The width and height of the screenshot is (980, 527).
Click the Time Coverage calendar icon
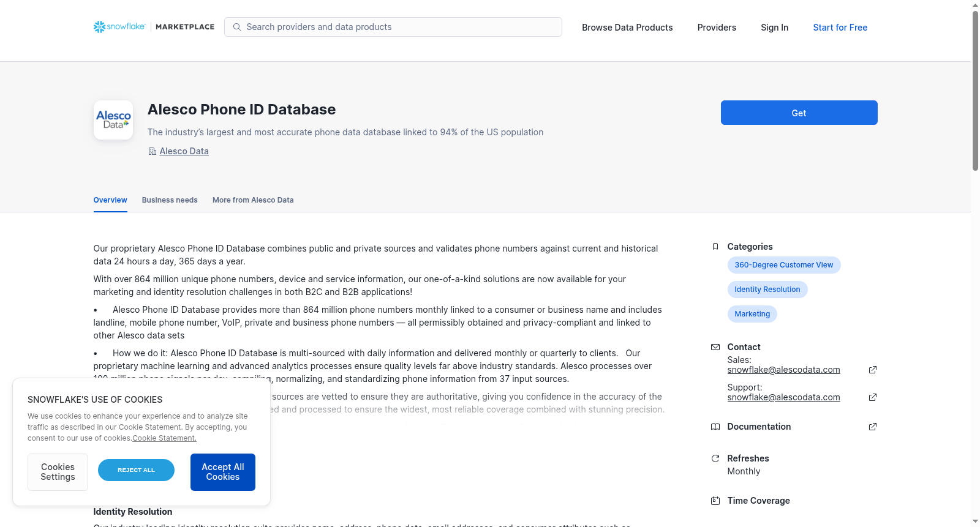[715, 501]
